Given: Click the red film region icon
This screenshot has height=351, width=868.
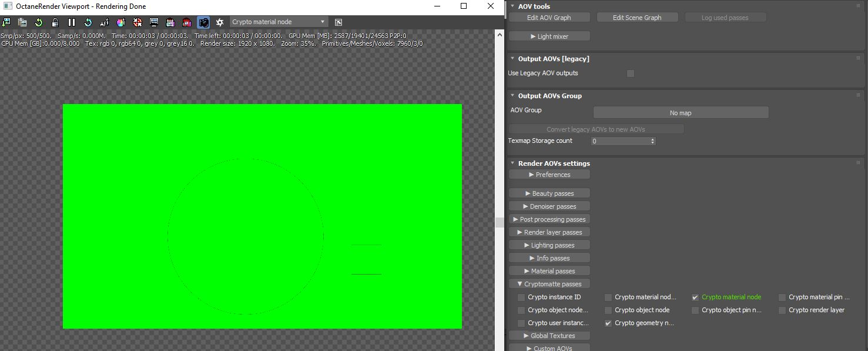Looking at the screenshot, I should tap(187, 22).
